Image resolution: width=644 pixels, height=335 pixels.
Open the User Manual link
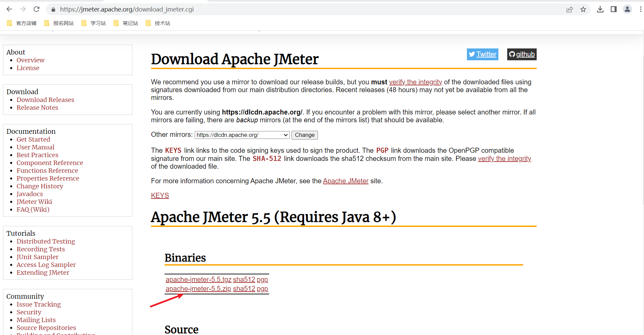tap(35, 147)
